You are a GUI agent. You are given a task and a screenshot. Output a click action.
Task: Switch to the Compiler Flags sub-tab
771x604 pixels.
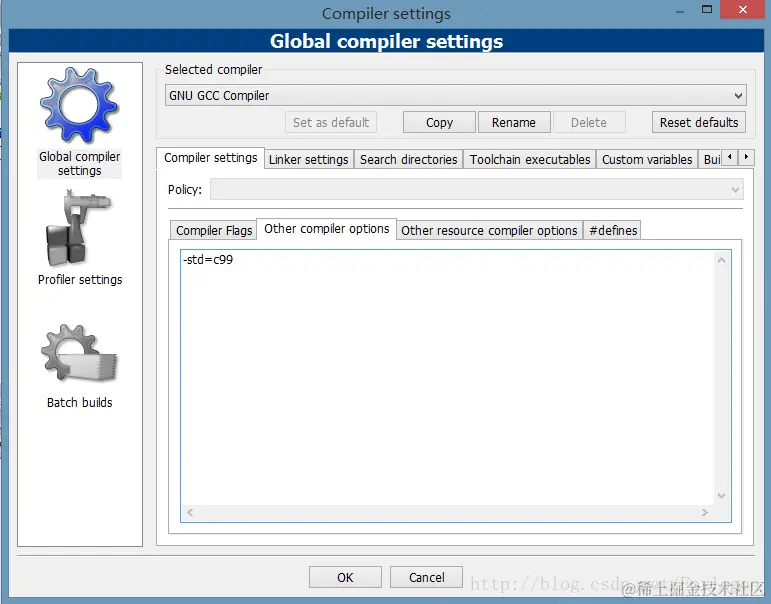(214, 230)
